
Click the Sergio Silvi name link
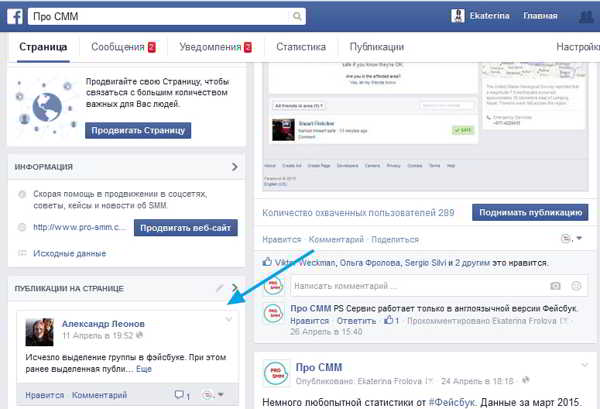pyautogui.click(x=426, y=263)
